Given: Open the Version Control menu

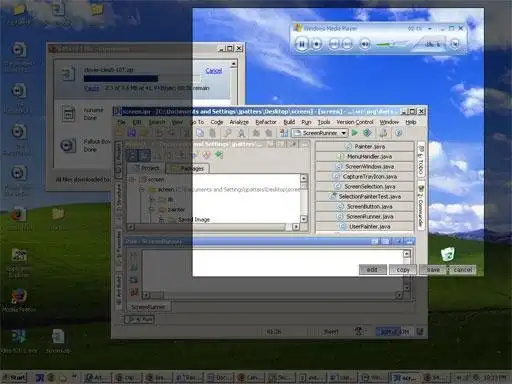Looking at the screenshot, I should click(x=355, y=122).
